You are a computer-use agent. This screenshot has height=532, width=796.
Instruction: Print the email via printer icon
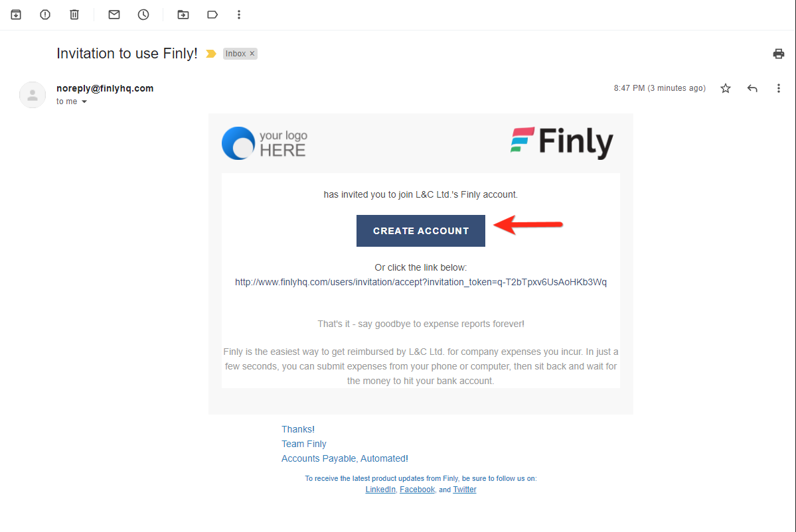778,54
